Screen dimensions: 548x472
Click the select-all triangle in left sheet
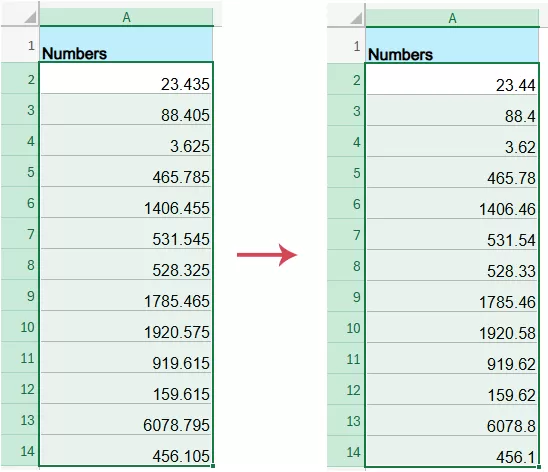coord(31,17)
